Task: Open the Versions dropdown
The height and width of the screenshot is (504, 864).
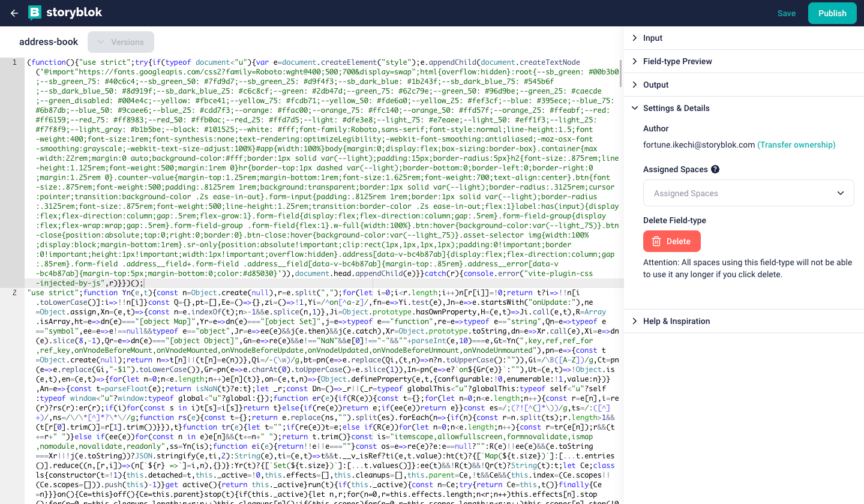Action: click(121, 42)
